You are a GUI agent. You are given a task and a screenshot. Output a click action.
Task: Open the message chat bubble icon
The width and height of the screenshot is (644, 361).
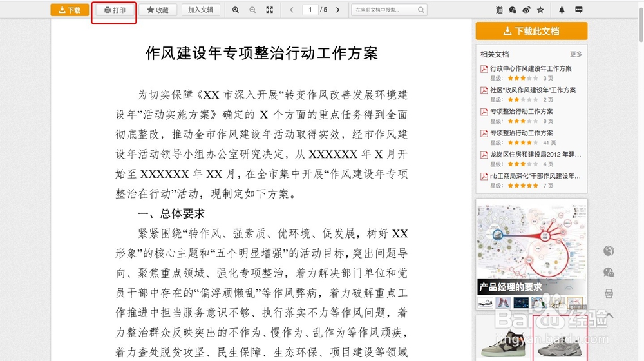[579, 10]
